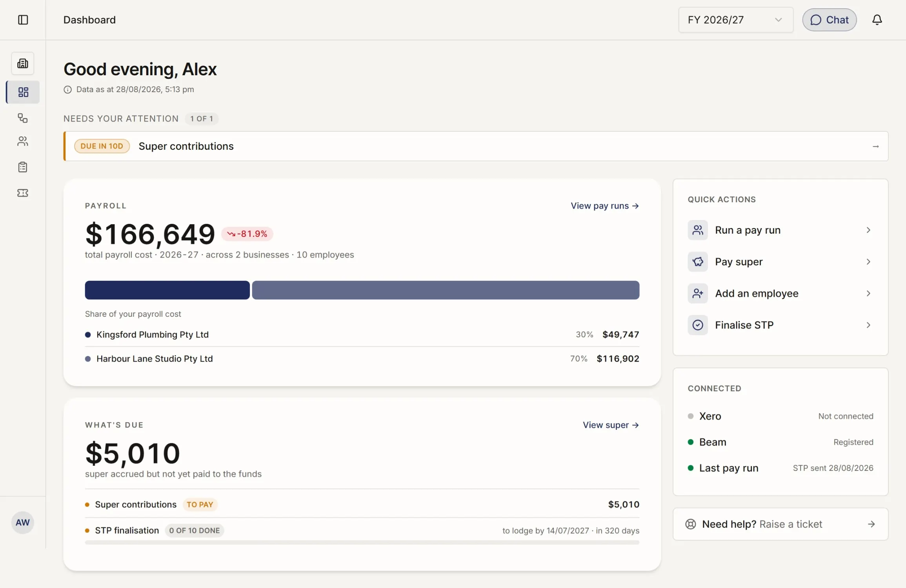
Task: Select the Kingsford Plumbing Pty Ltd row
Action: pyautogui.click(x=362, y=335)
